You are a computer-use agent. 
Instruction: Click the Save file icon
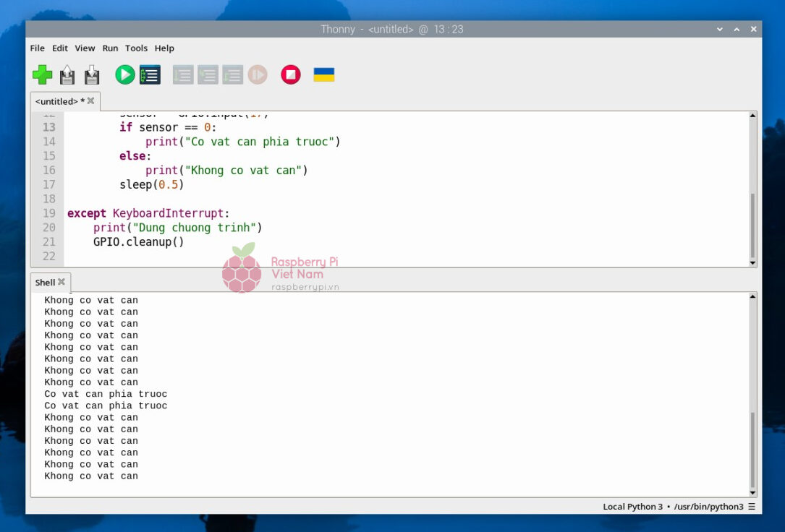[x=92, y=74]
